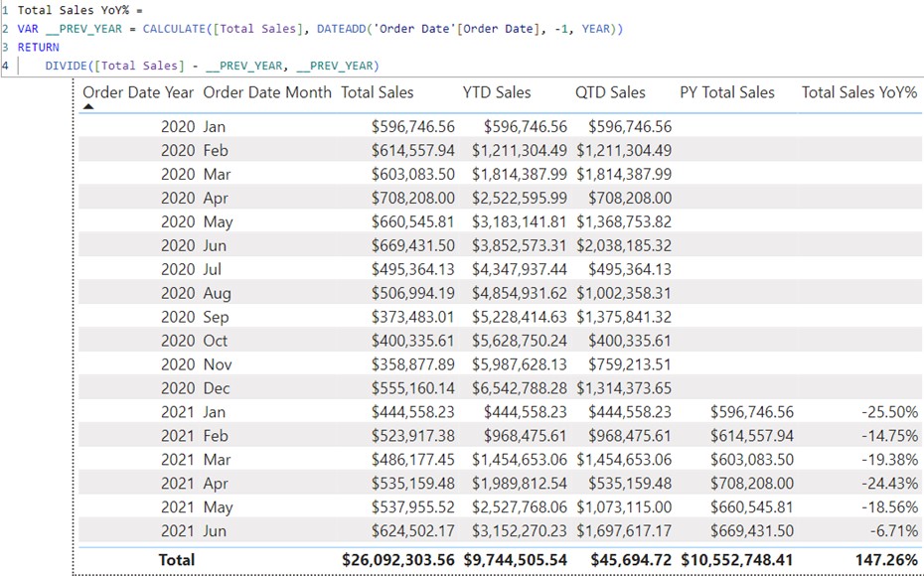Click the RETURN keyword in the formula
The width and height of the screenshot is (924, 576).
click(x=38, y=47)
